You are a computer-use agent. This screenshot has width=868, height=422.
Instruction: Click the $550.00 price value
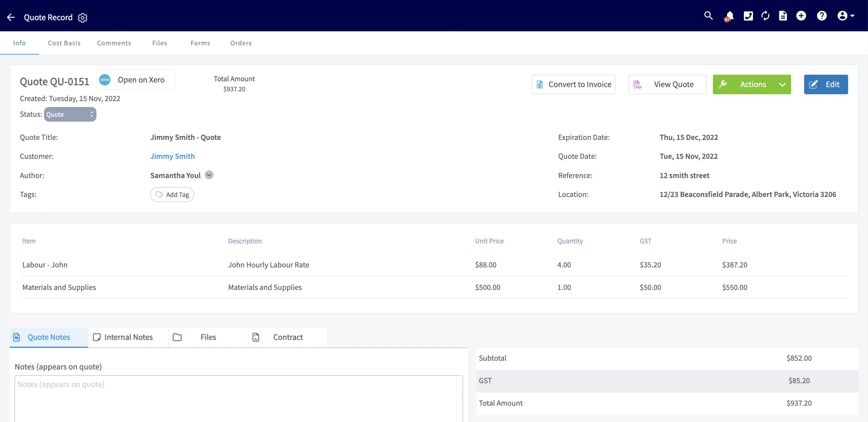point(734,287)
